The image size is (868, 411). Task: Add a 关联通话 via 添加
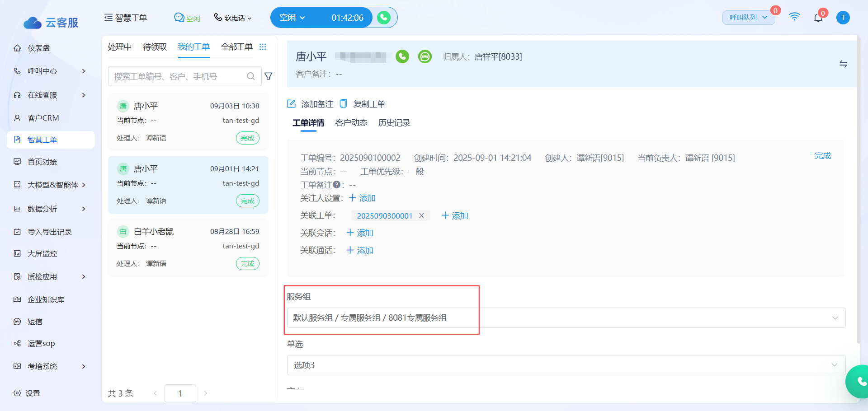(360, 251)
